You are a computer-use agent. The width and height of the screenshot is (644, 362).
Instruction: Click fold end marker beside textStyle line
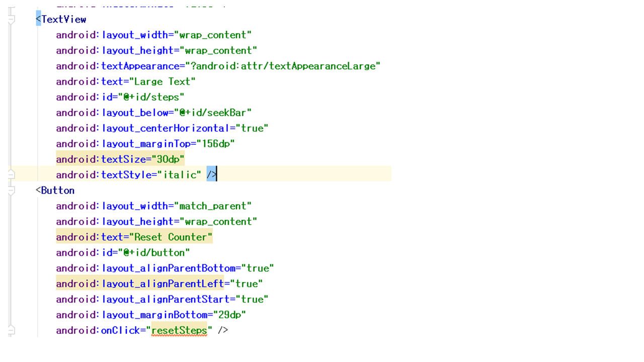11,174
